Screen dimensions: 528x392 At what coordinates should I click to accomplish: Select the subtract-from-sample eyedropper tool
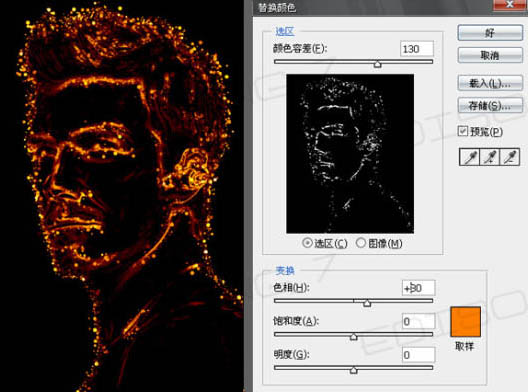[510, 157]
